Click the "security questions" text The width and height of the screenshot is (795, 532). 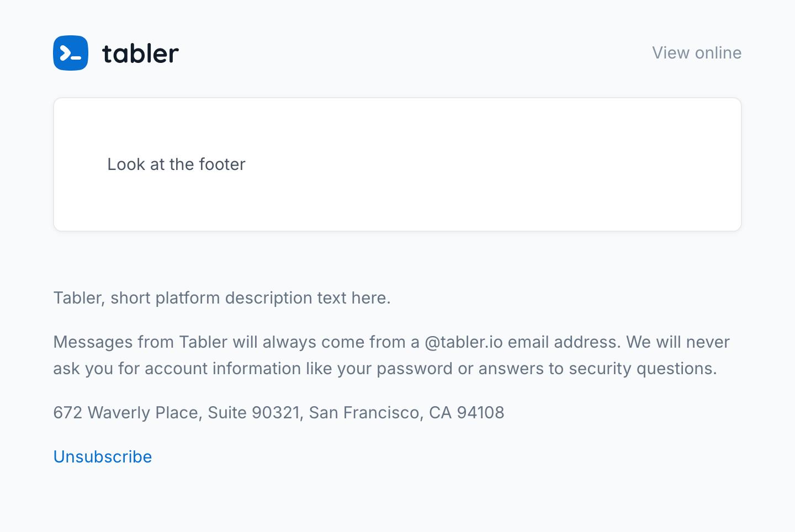tap(642, 369)
